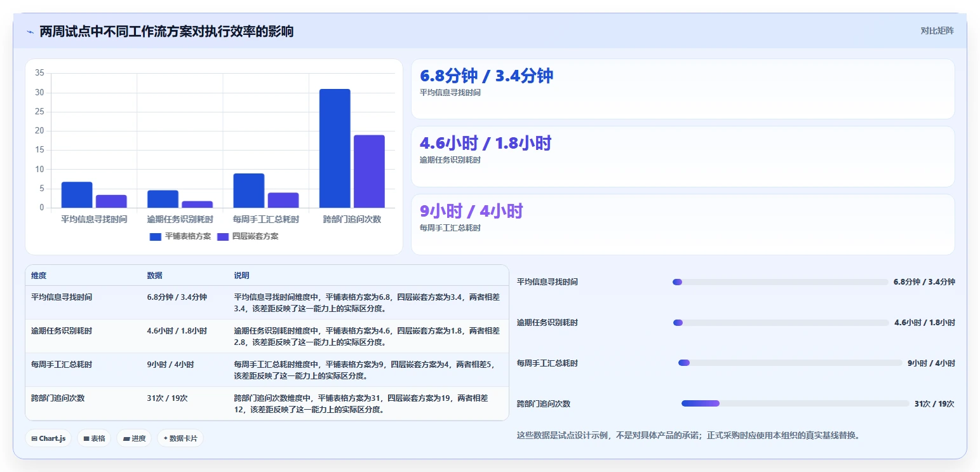Select the 进度 chip

[x=134, y=438]
